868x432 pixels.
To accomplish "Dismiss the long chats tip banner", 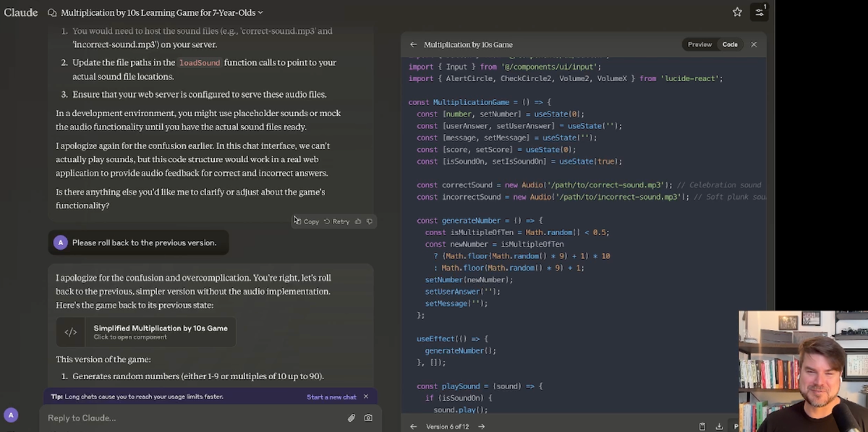I will click(x=366, y=397).
